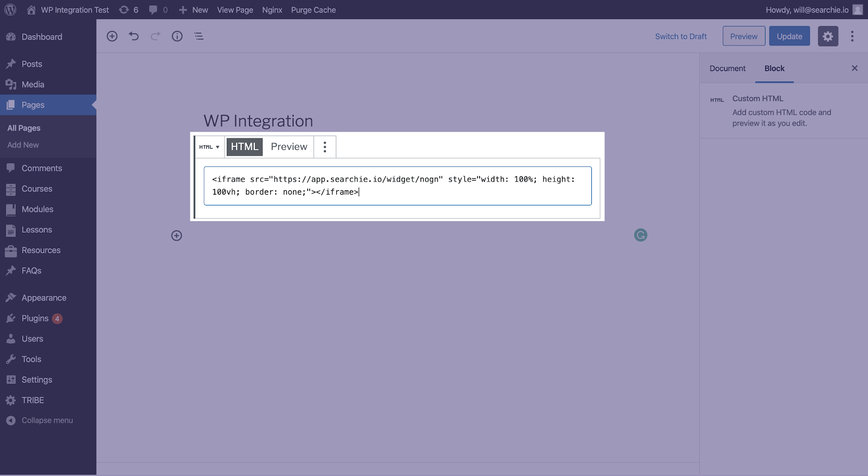This screenshot has width=868, height=476.
Task: Open block more options menu
Action: (325, 147)
